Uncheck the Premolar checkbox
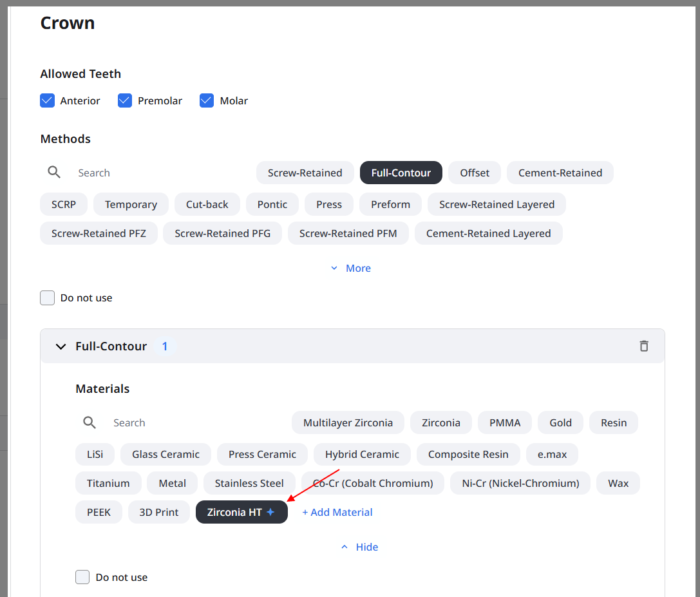Screen dimensions: 700x597 124,100
